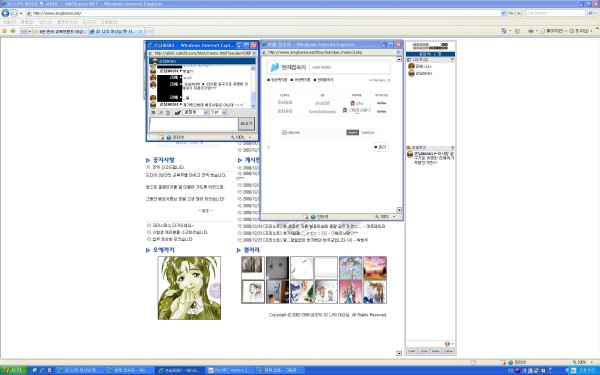Send the chat message with the send button
The width and height of the screenshot is (600, 375).
tap(246, 124)
